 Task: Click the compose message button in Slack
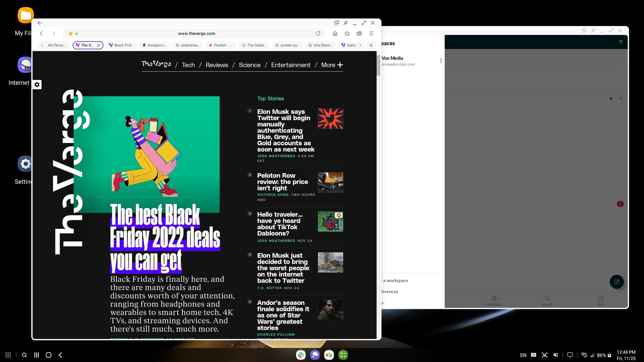[617, 282]
